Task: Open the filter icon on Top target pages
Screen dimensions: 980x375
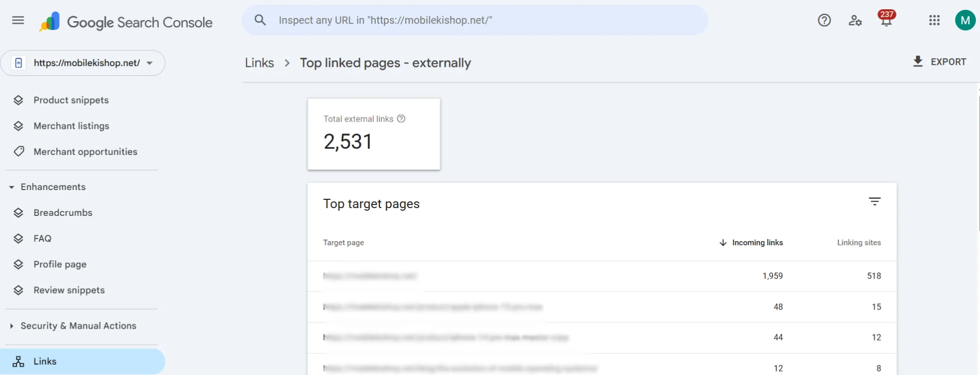Action: 874,201
